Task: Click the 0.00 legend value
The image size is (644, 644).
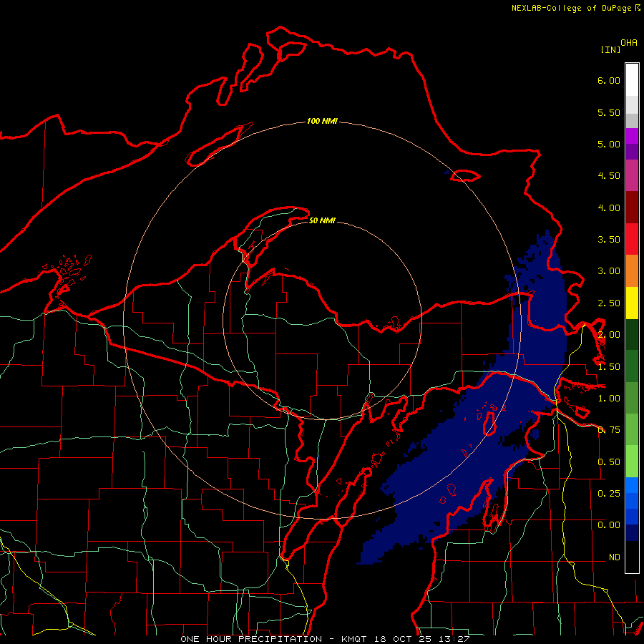Action: [x=609, y=525]
